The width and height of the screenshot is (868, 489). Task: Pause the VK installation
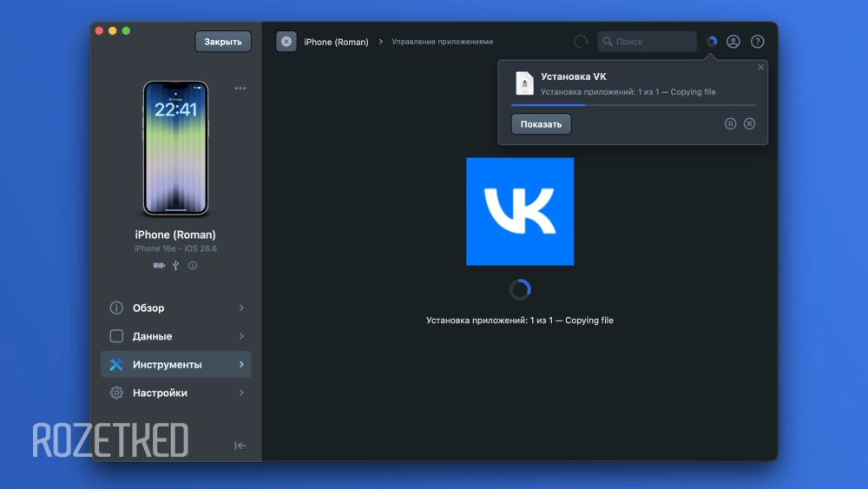click(x=730, y=123)
